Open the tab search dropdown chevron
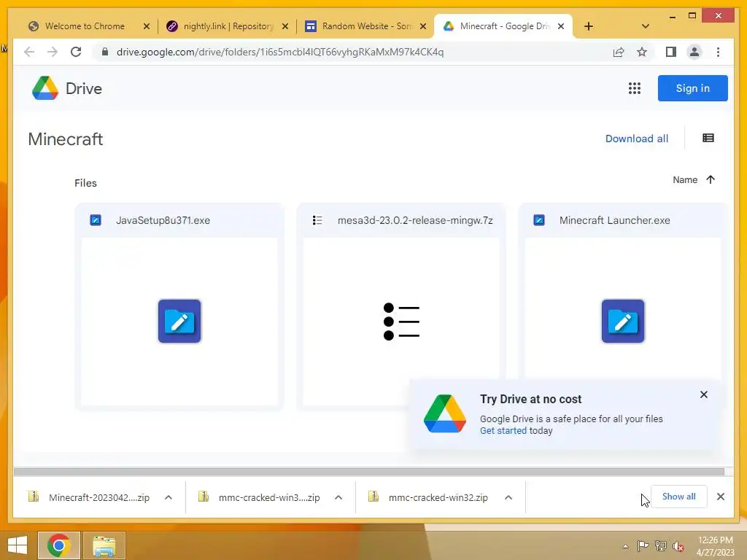The width and height of the screenshot is (747, 560). 645,26
